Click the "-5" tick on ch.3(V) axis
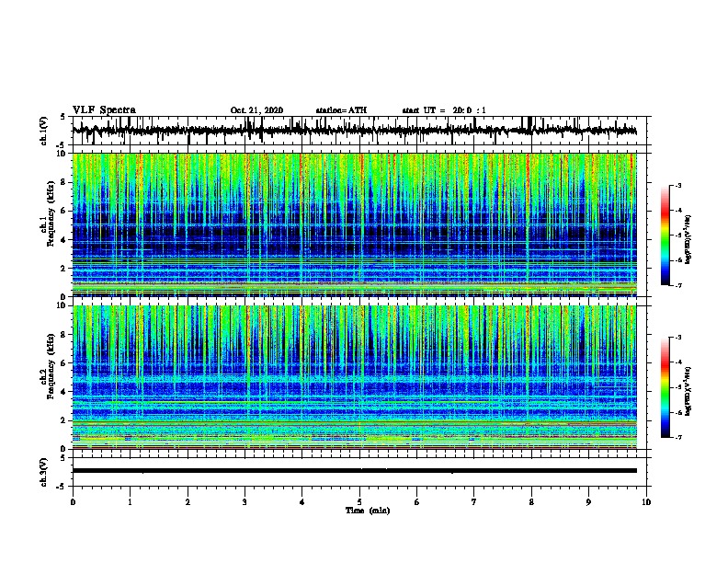Viewport: 728px width, 563px height. [63, 487]
